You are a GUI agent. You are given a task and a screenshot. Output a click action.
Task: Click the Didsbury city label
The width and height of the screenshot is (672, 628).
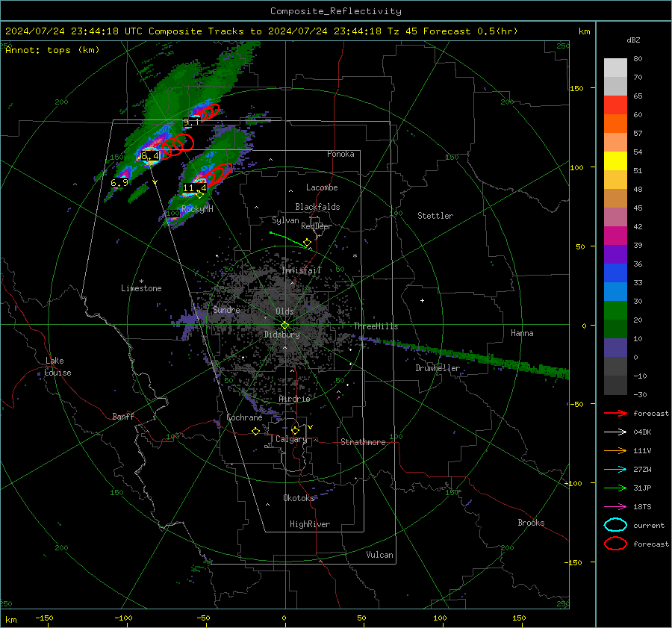pos(281,335)
